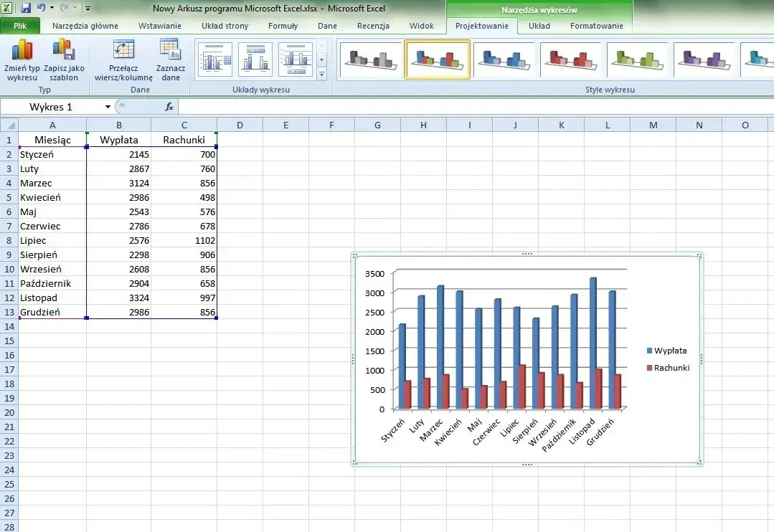This screenshot has height=532, width=774.
Task: Open the Excel application icon menu
Action: tap(7, 8)
